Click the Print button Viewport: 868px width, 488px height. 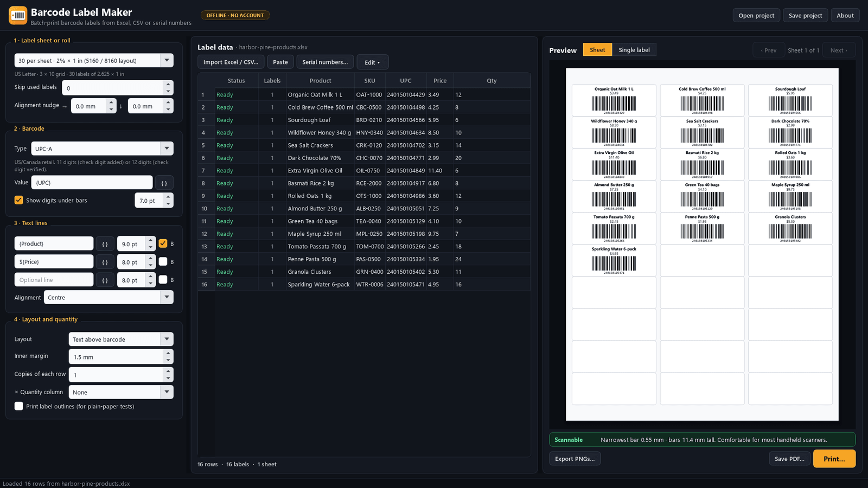coord(834,459)
